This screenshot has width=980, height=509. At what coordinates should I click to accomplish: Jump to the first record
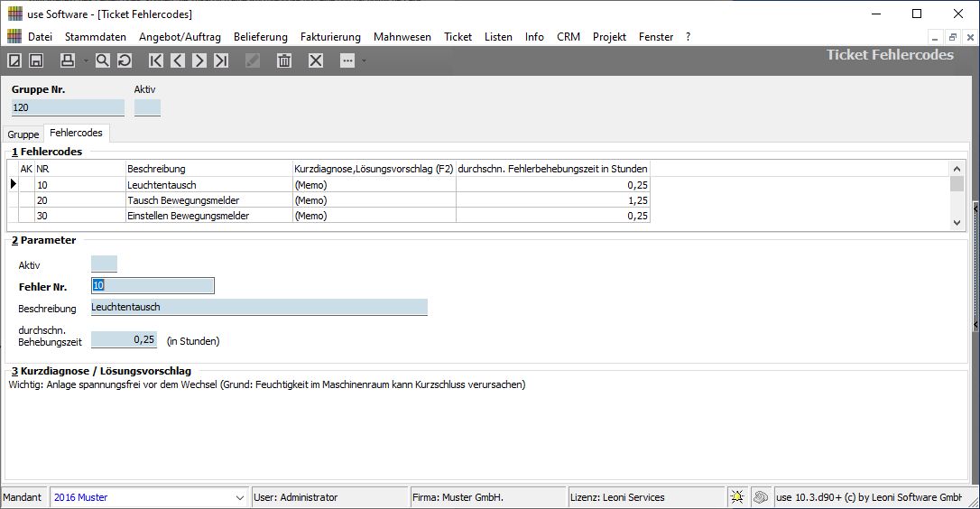156,60
